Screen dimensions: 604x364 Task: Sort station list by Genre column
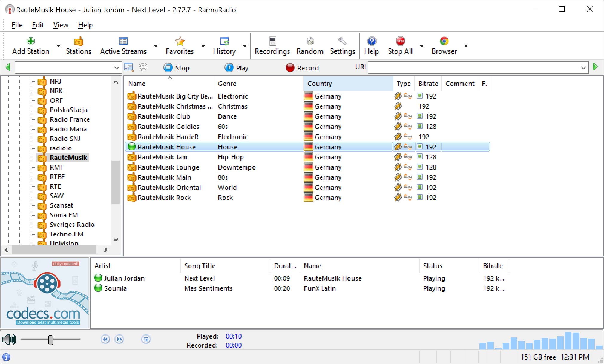tap(258, 84)
